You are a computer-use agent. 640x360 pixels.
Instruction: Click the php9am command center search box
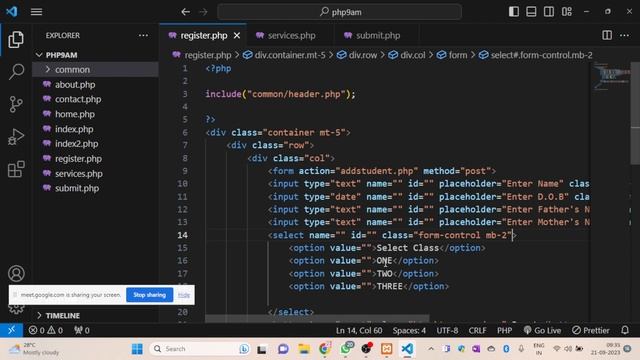click(x=340, y=12)
